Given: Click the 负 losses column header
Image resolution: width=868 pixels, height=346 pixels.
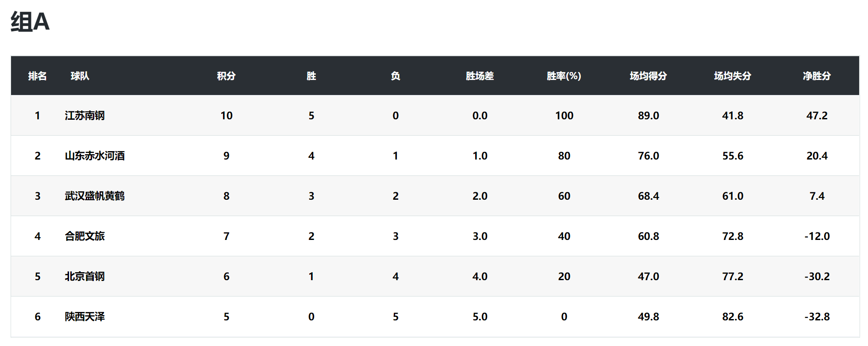Looking at the screenshot, I should pos(396,76).
